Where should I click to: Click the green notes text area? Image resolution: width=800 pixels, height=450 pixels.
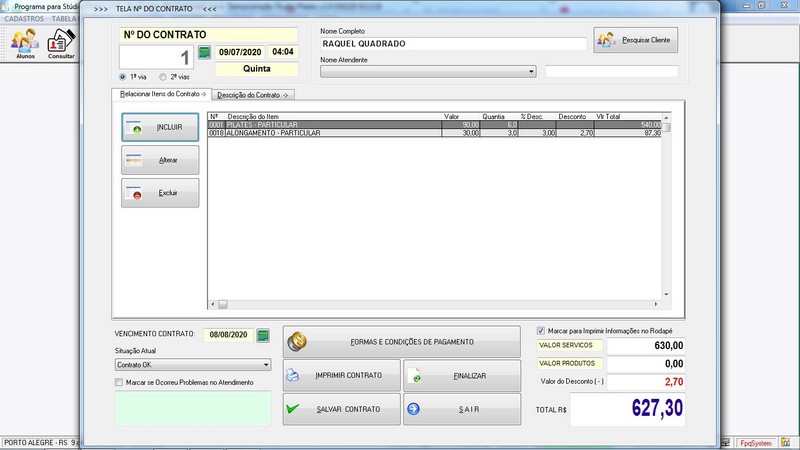(193, 408)
